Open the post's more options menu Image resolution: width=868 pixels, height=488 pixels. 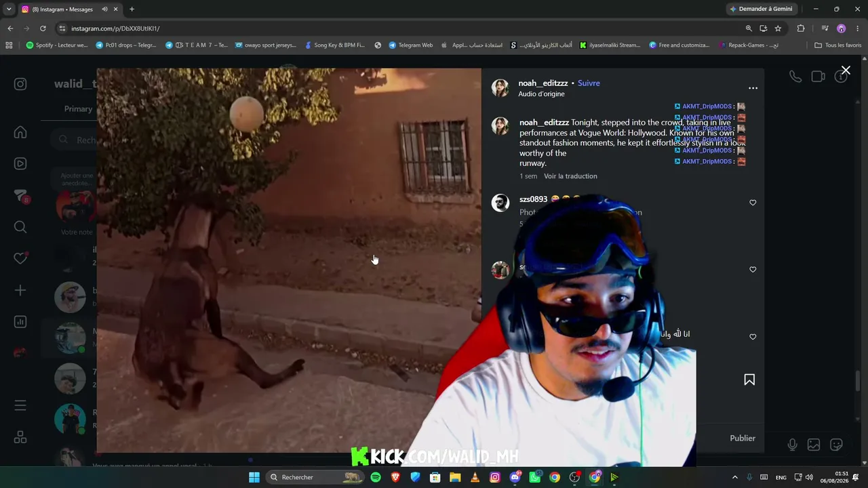coord(753,88)
